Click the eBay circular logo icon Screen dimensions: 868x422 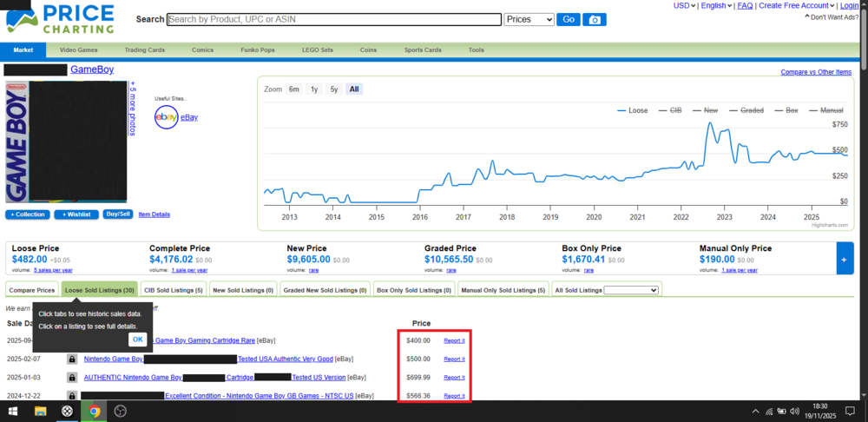(166, 117)
